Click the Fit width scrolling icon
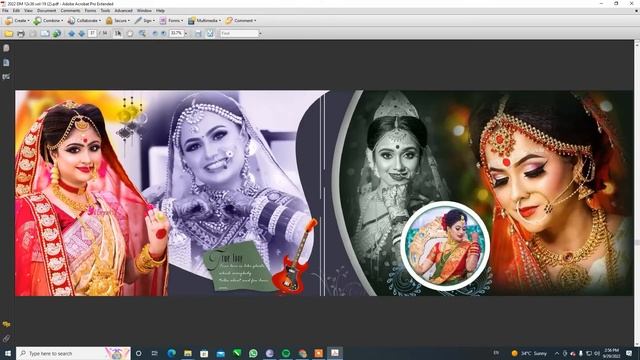This screenshot has height=360, width=640. tap(198, 33)
